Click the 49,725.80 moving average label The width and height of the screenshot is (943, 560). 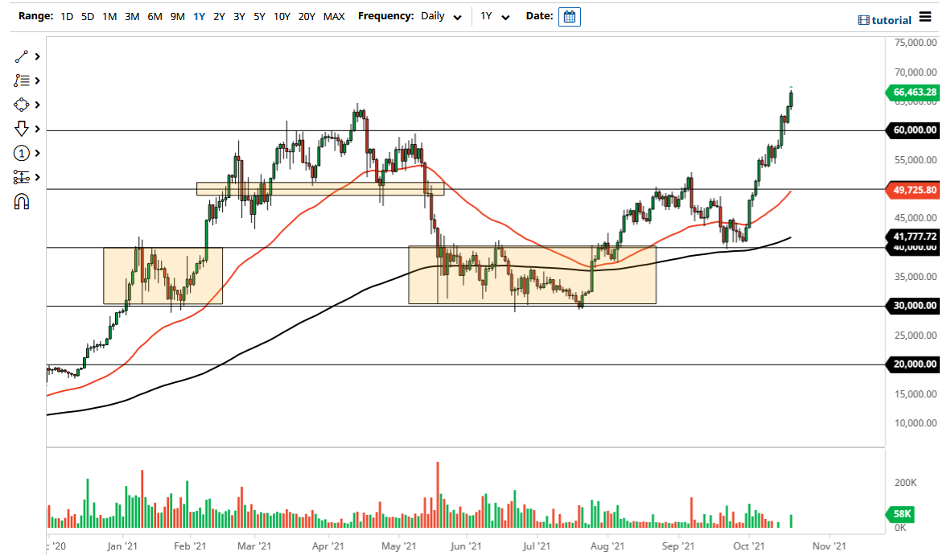pos(913,190)
